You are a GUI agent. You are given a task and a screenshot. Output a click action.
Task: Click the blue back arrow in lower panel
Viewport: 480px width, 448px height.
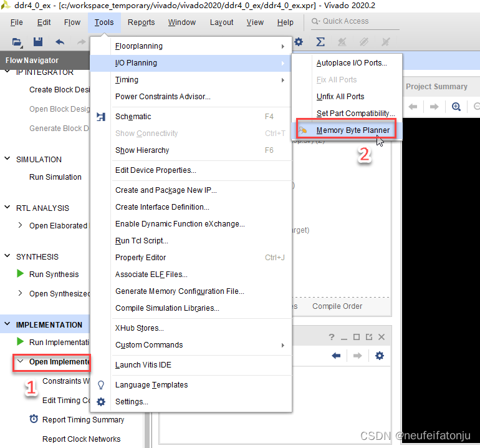tap(336, 356)
